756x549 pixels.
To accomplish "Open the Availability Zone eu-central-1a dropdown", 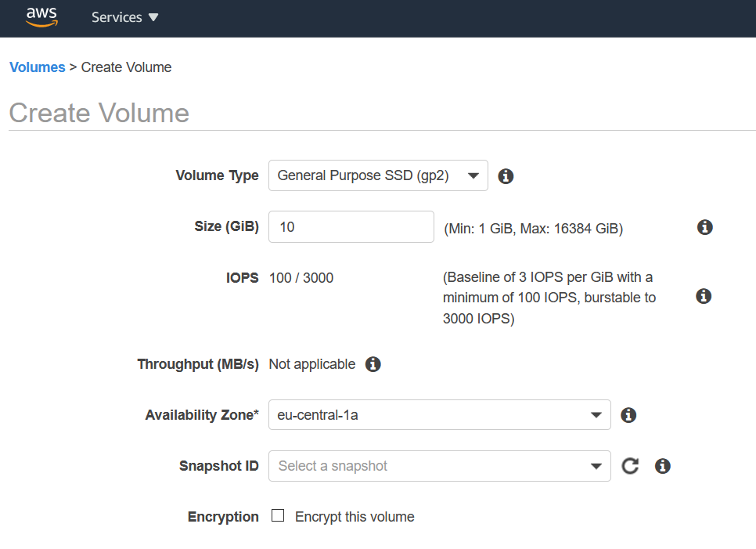I will 439,415.
